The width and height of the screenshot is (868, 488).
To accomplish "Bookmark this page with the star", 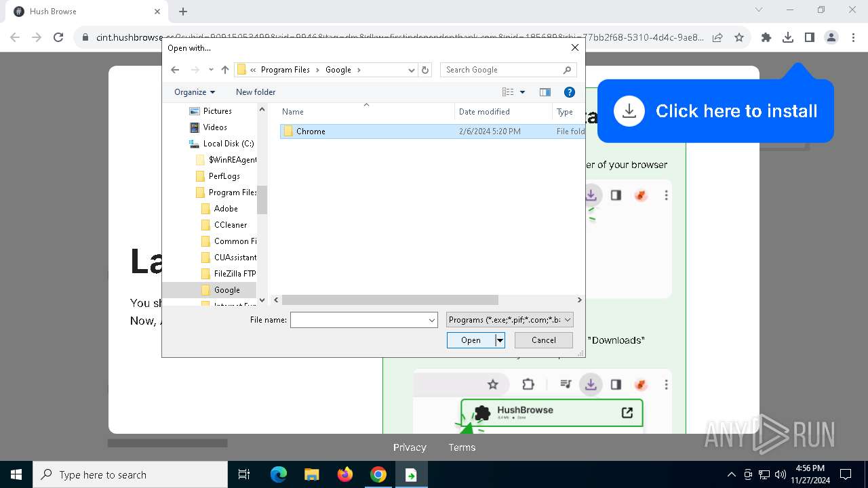I will pos(739,38).
